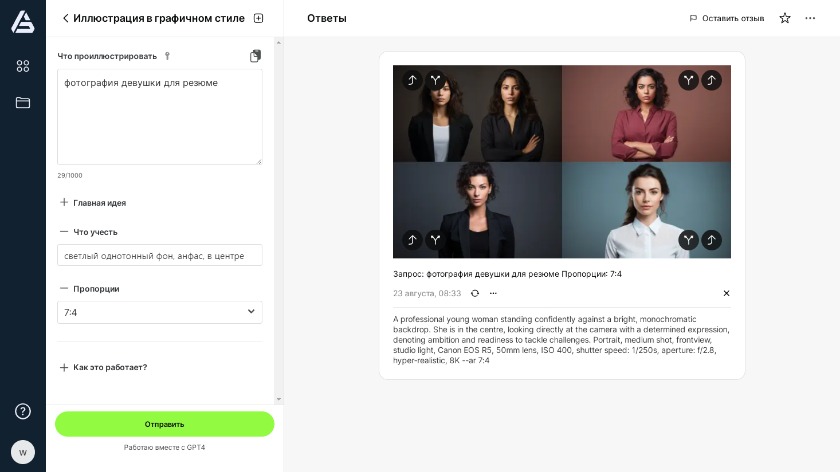The image size is (840, 472).
Task: Open the folder icon in the sidebar
Action: [22, 102]
